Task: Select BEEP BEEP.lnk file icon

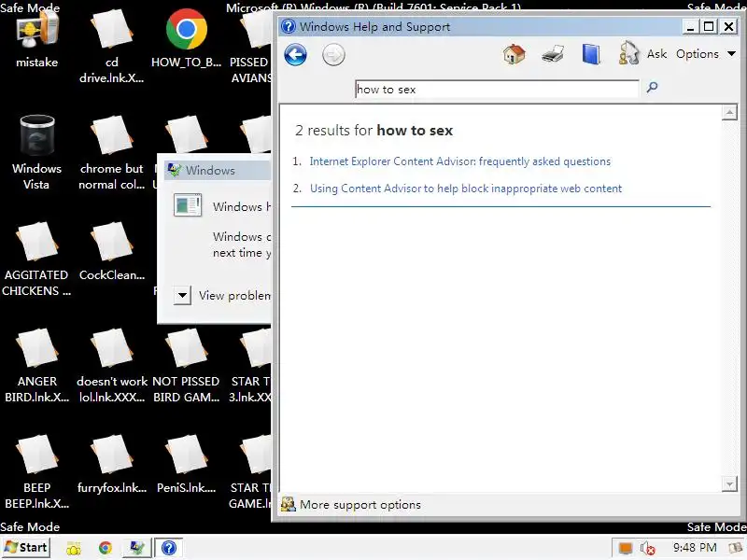Action: click(36, 472)
